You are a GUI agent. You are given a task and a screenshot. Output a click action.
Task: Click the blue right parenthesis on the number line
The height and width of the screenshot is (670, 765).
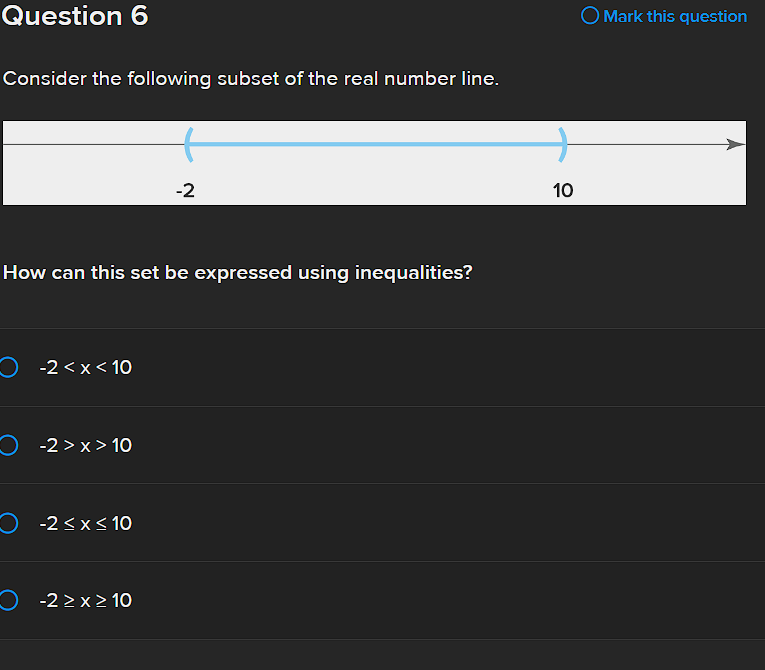pyautogui.click(x=564, y=144)
